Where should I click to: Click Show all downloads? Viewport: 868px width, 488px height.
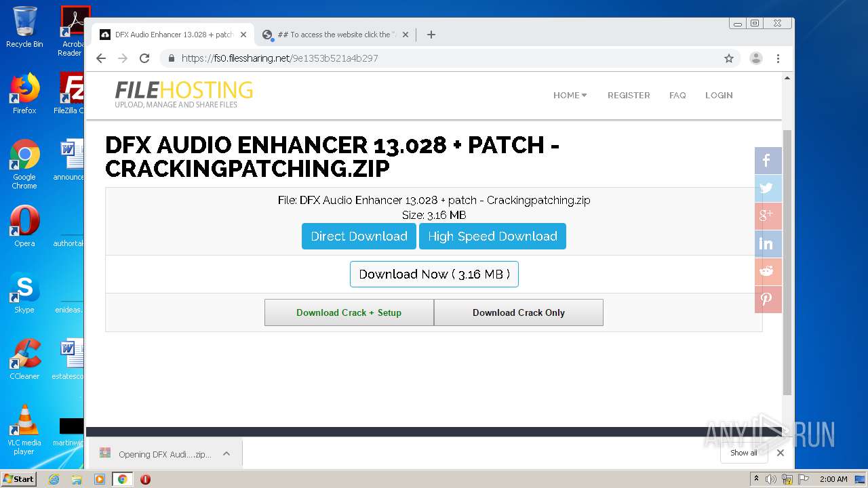click(744, 453)
